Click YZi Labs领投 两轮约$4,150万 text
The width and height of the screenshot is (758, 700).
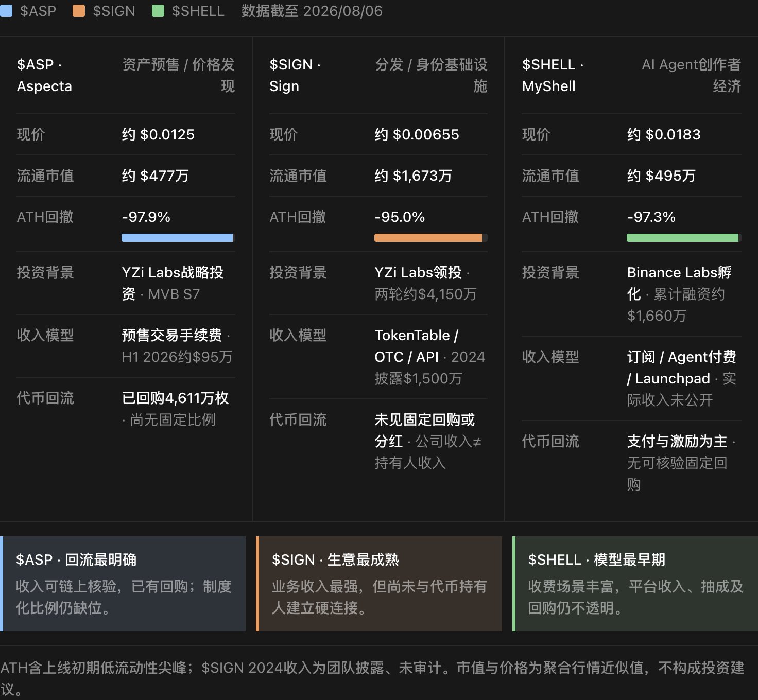click(x=425, y=283)
